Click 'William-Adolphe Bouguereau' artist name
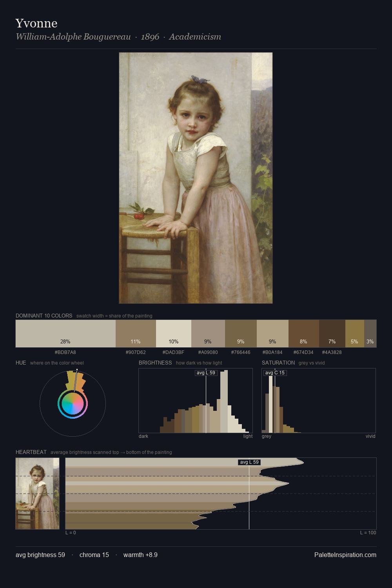Image resolution: width=392 pixels, height=588 pixels. (x=73, y=37)
